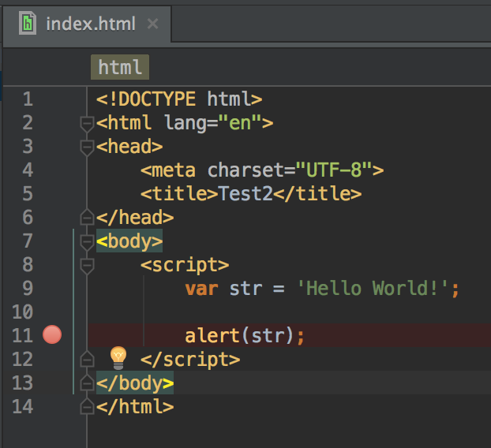Click the script closing fold marker on line 12
491x448 pixels.
(87, 360)
